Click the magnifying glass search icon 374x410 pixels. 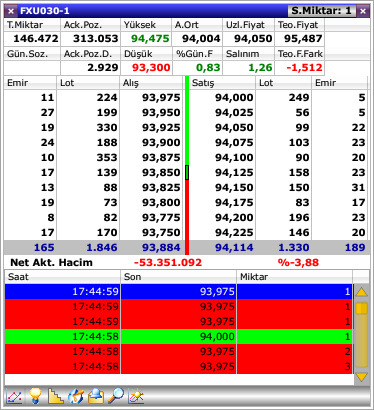(x=116, y=396)
